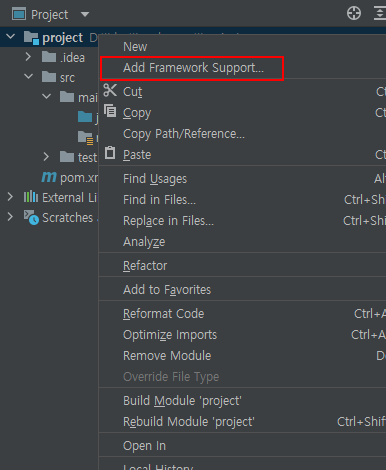Choose Remove Module

(243, 356)
